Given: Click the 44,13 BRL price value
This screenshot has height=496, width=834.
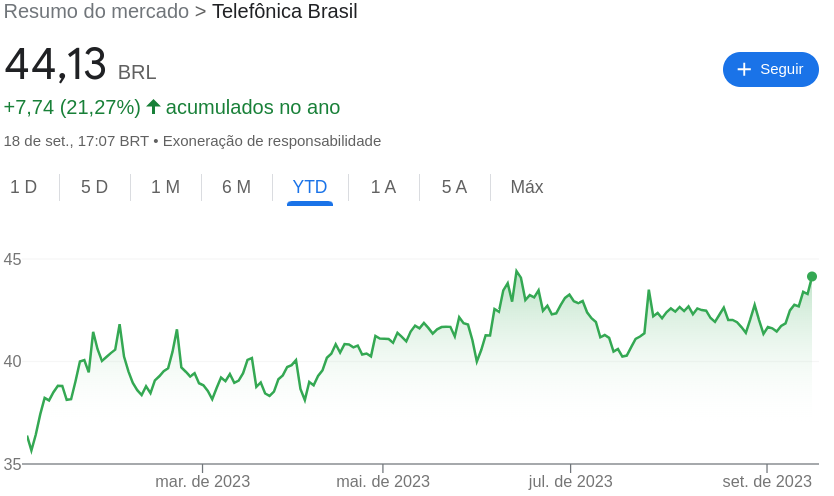Looking at the screenshot, I should [80, 64].
